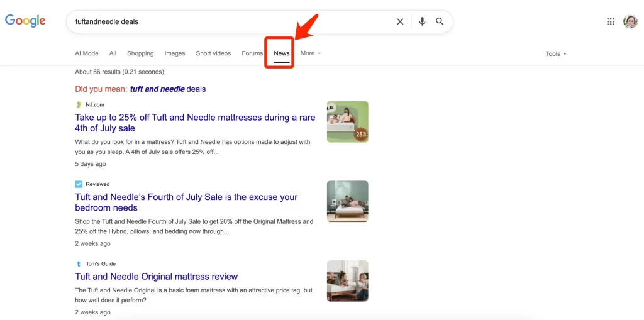The width and height of the screenshot is (644, 320).
Task: Go to Google home via logo
Action: 25,21
